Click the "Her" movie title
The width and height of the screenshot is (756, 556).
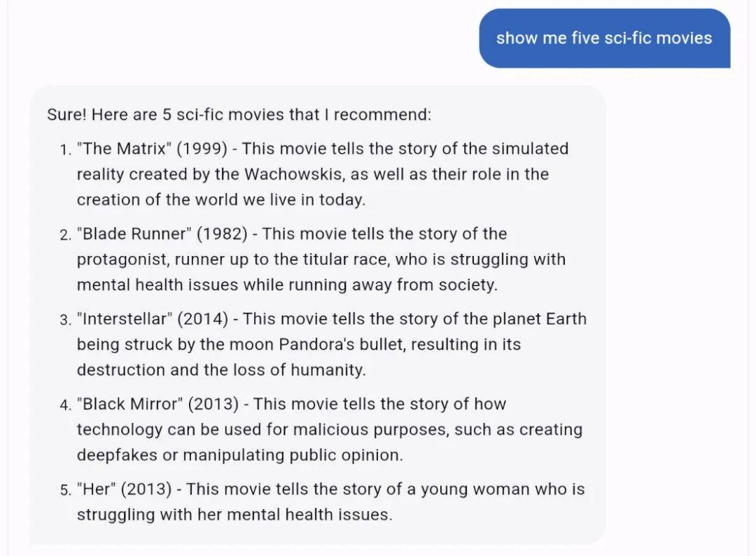coord(96,490)
